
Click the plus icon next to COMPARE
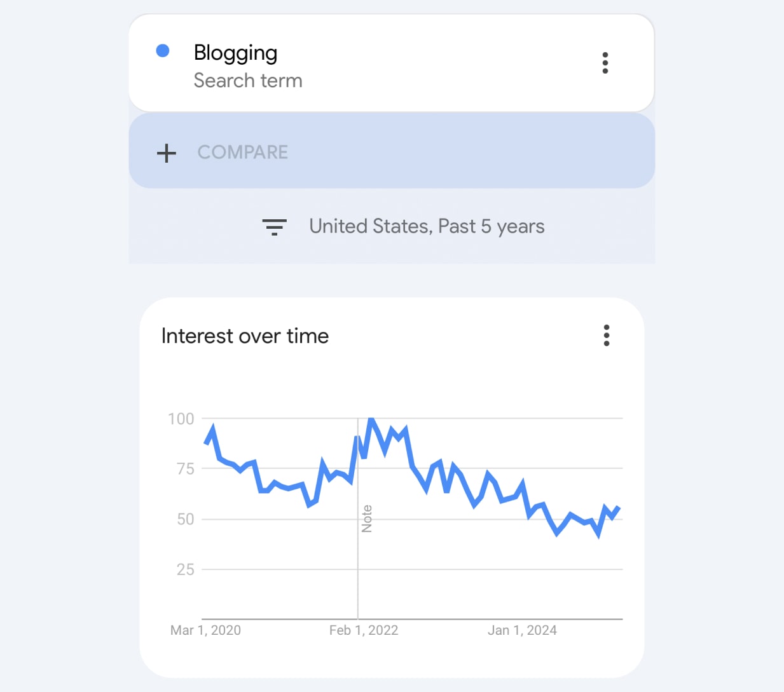tap(166, 153)
